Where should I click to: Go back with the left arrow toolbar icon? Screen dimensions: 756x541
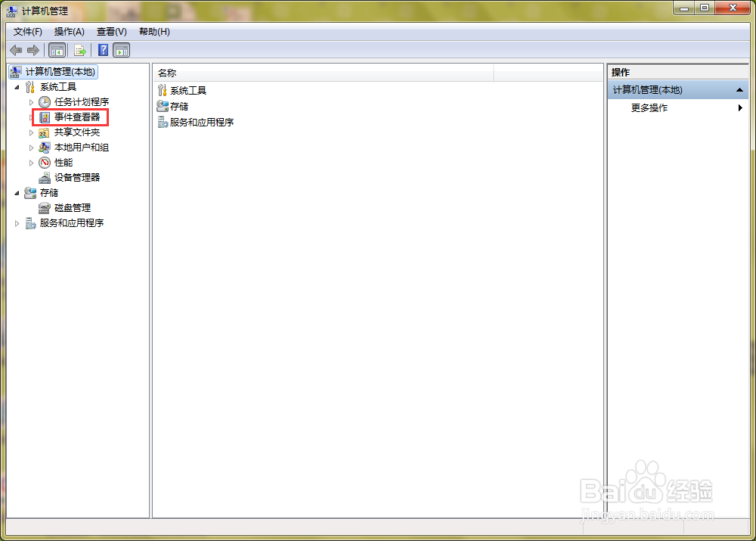click(x=16, y=50)
